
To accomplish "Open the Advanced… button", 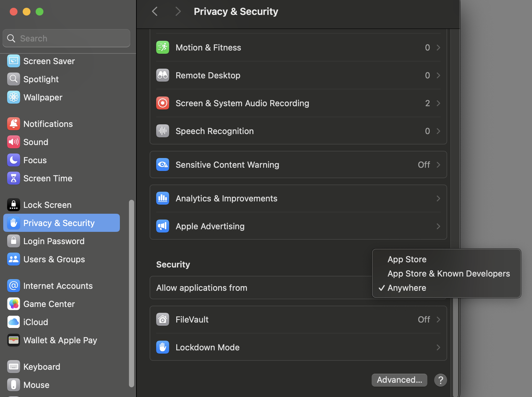I will click(x=399, y=380).
